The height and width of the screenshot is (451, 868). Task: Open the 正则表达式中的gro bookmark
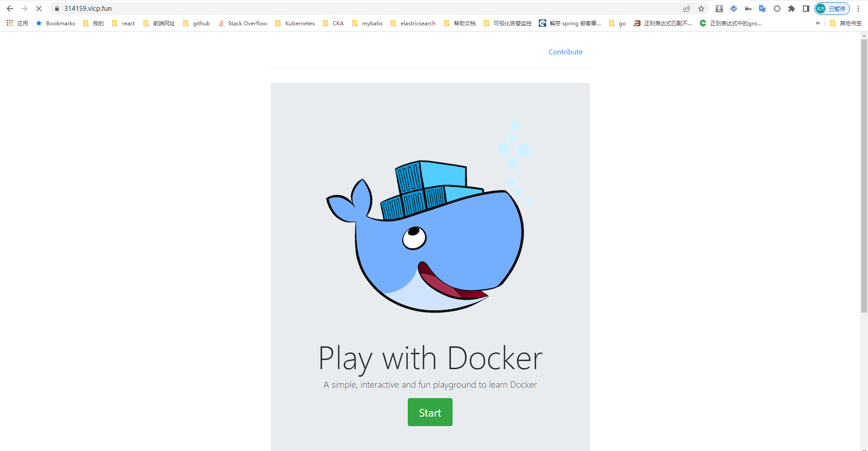coord(731,23)
